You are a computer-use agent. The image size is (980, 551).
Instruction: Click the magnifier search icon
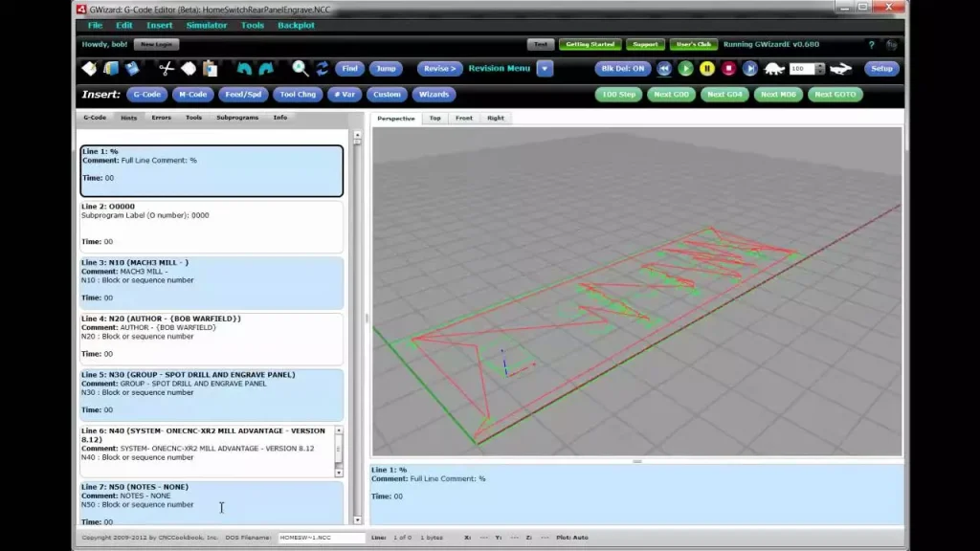[x=300, y=69]
